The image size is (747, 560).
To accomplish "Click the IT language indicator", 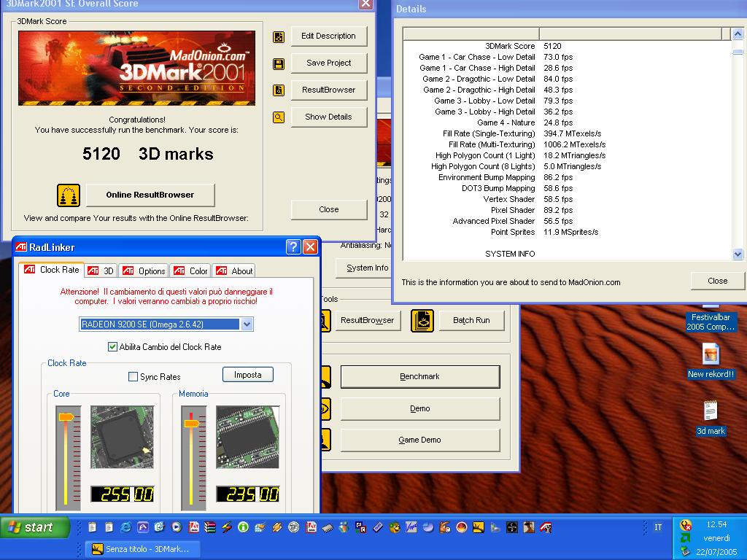I will tap(658, 527).
